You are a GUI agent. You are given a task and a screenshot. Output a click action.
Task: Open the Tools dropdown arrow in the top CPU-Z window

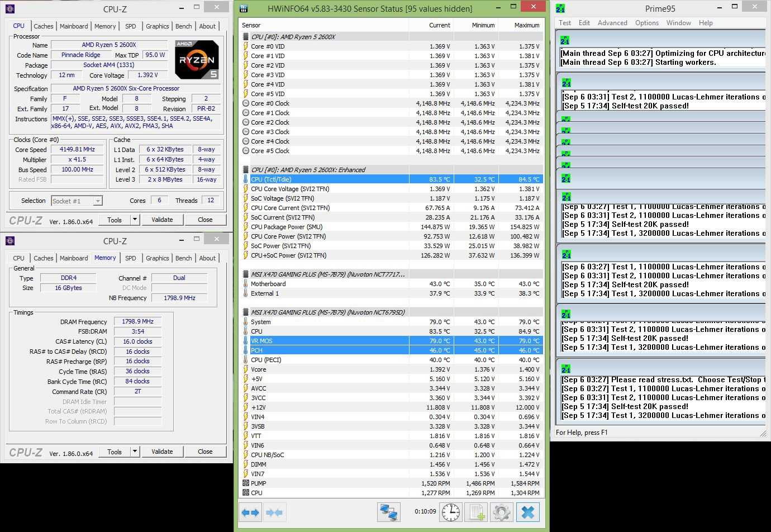(135, 220)
